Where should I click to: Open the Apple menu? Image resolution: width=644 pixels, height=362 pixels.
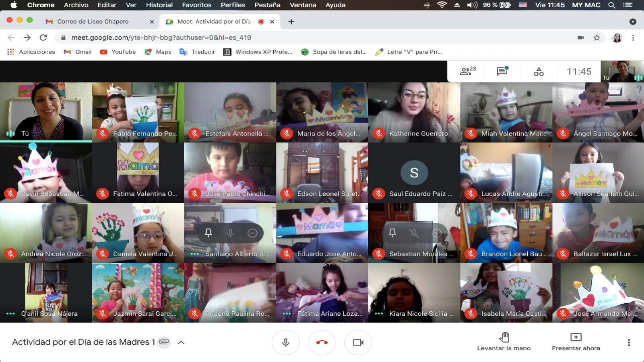tap(14, 5)
